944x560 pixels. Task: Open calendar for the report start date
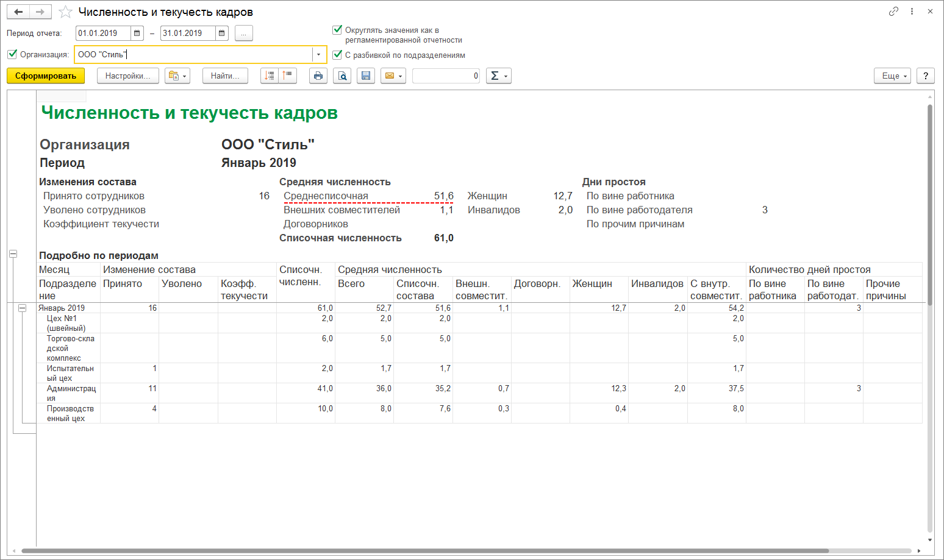tap(137, 34)
